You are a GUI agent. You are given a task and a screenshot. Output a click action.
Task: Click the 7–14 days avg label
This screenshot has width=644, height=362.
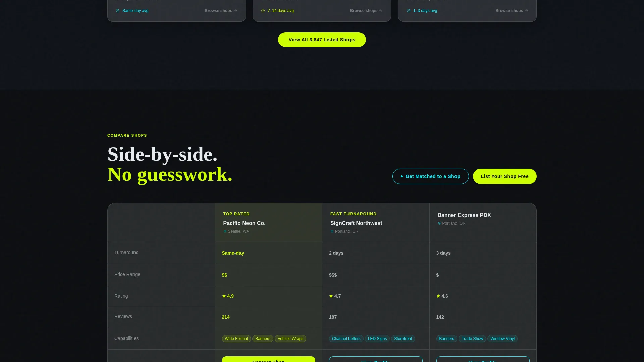point(281,11)
